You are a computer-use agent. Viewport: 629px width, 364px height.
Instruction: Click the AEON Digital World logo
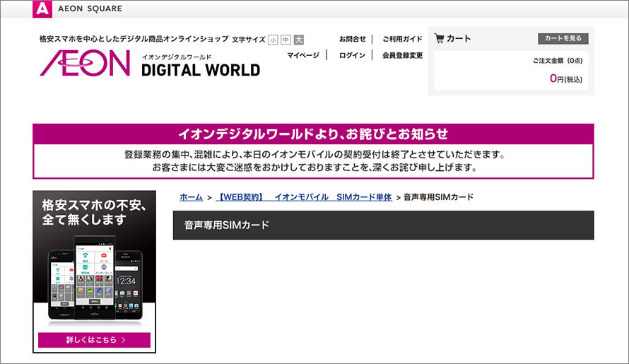150,63
